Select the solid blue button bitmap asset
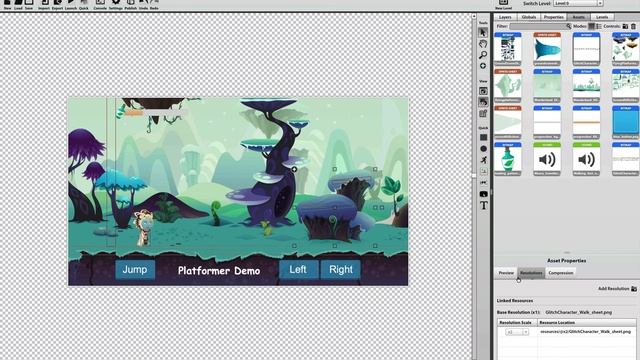 pyautogui.click(x=625, y=122)
